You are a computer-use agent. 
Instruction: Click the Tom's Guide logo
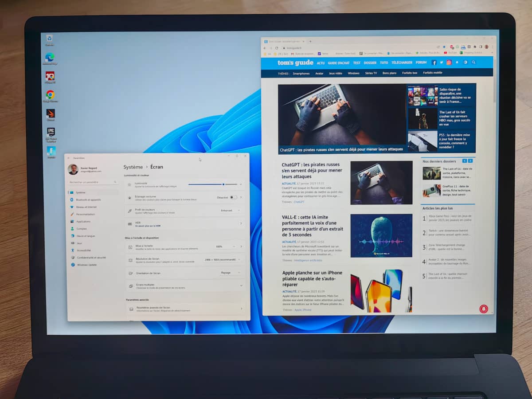(295, 63)
